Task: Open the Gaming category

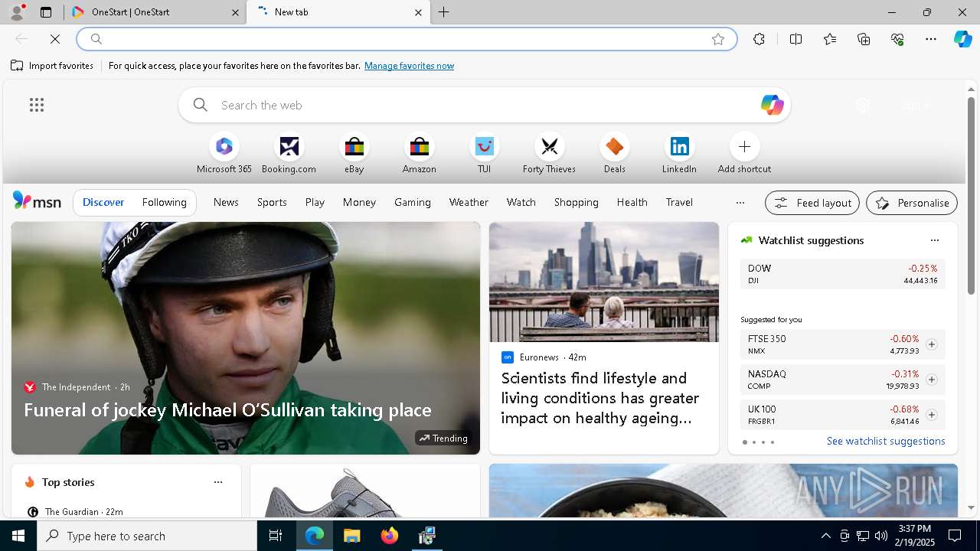Action: 413,202
